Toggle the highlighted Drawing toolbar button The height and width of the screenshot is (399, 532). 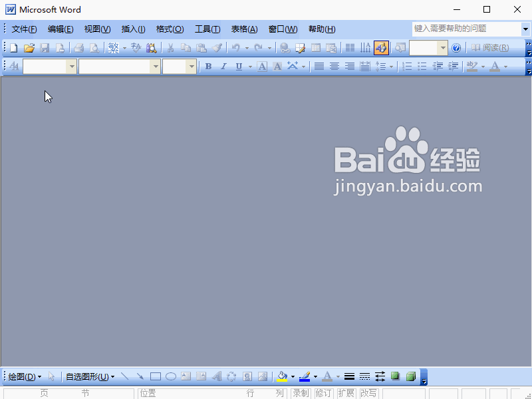381,48
